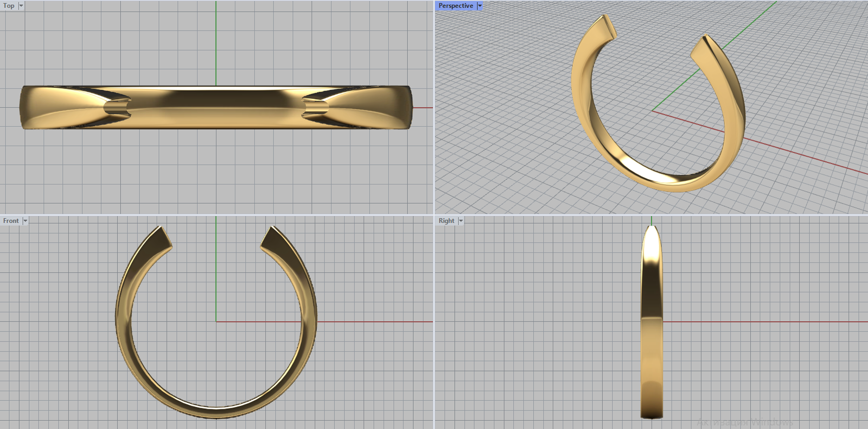868x429 pixels.
Task: Select the Front viewport title label
Action: coord(10,220)
